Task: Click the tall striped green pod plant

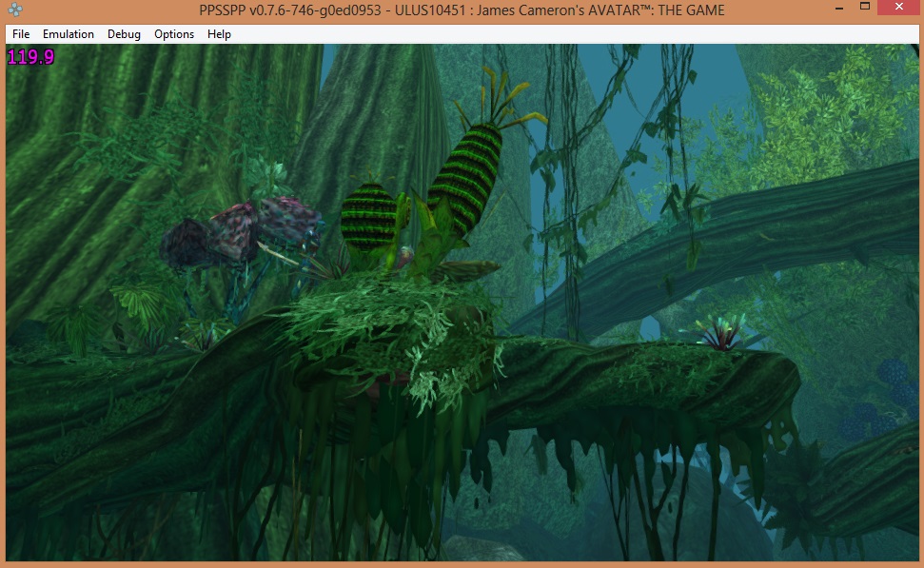Action: click(465, 180)
